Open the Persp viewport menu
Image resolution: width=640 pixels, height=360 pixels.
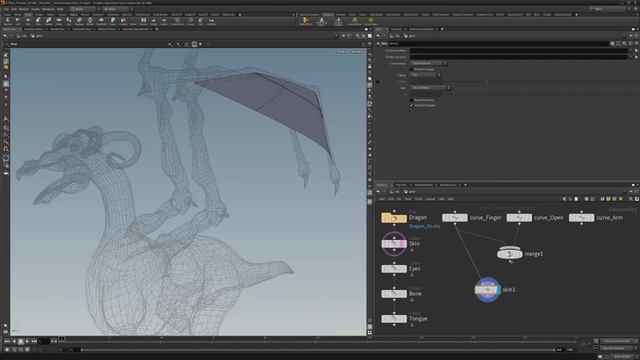click(342, 52)
